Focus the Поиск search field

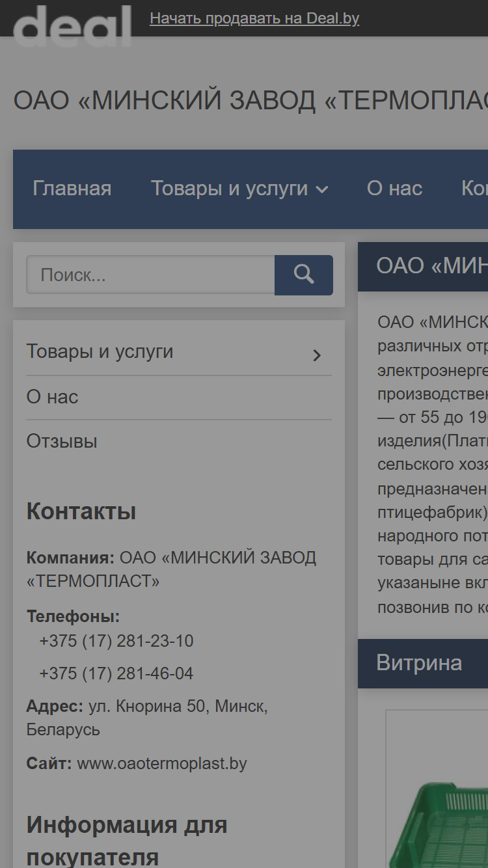coord(150,275)
